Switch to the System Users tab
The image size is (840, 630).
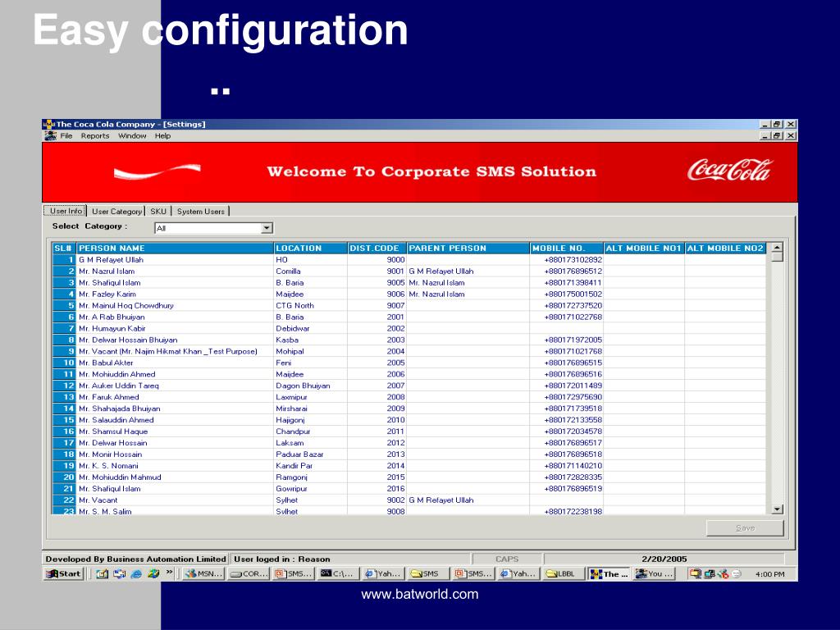tap(200, 212)
